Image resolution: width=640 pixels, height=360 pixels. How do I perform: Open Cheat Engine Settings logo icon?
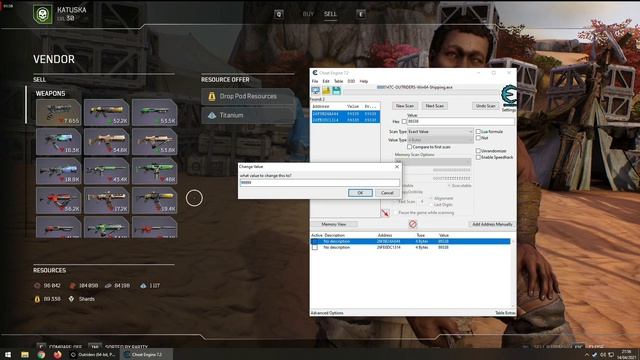tap(509, 95)
